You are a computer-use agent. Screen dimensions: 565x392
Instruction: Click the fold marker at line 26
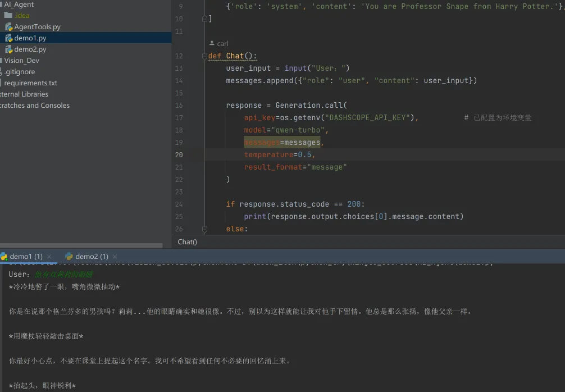[x=204, y=229]
